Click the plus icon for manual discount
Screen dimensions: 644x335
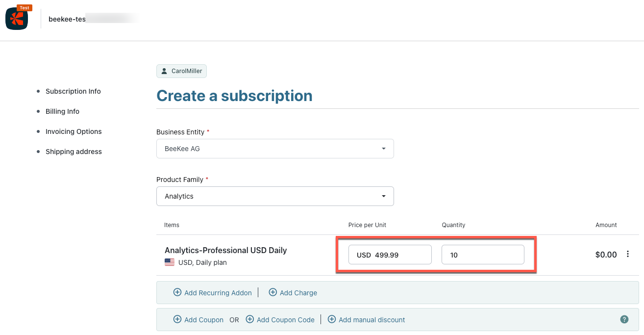tap(332, 319)
